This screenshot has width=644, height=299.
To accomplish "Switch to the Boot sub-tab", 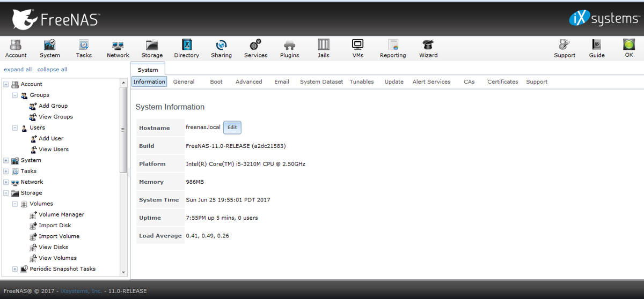I will tap(216, 81).
